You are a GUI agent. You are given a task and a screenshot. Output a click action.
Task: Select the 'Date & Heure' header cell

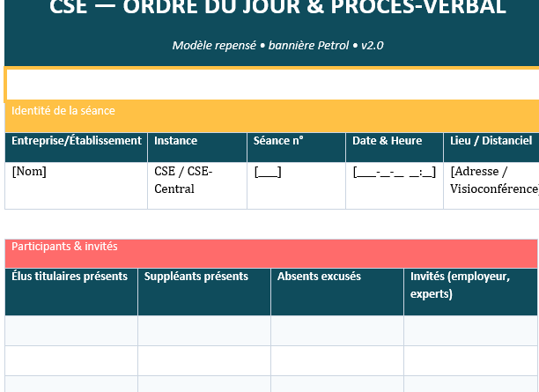click(395, 147)
